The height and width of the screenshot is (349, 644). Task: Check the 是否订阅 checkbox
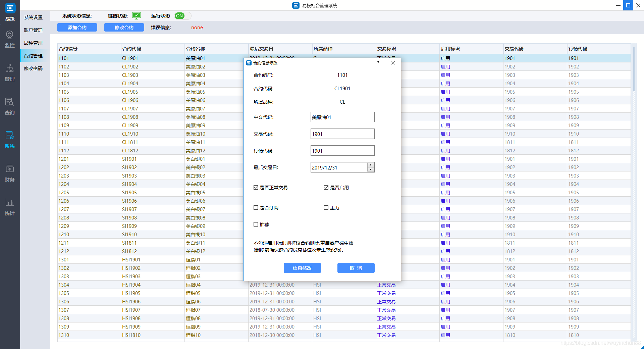click(x=256, y=208)
